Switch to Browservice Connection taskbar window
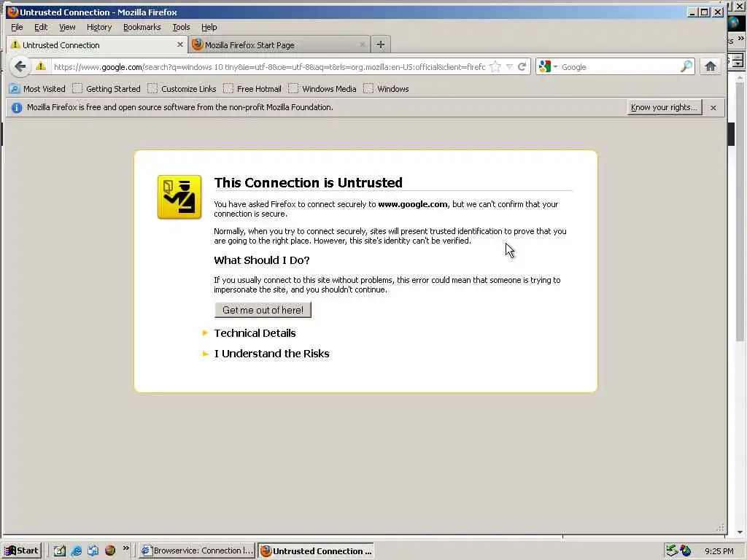 pyautogui.click(x=197, y=551)
